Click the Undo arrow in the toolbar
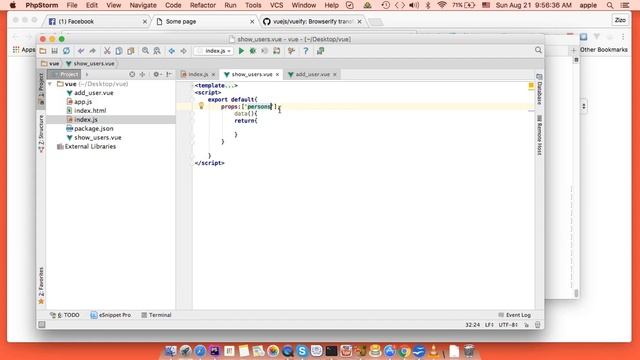 tap(81, 51)
